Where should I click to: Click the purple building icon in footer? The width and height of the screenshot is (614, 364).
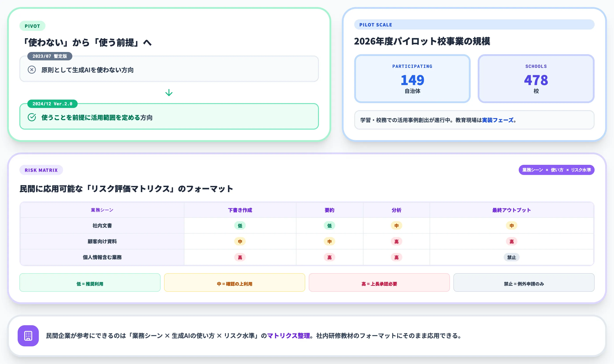(28, 336)
